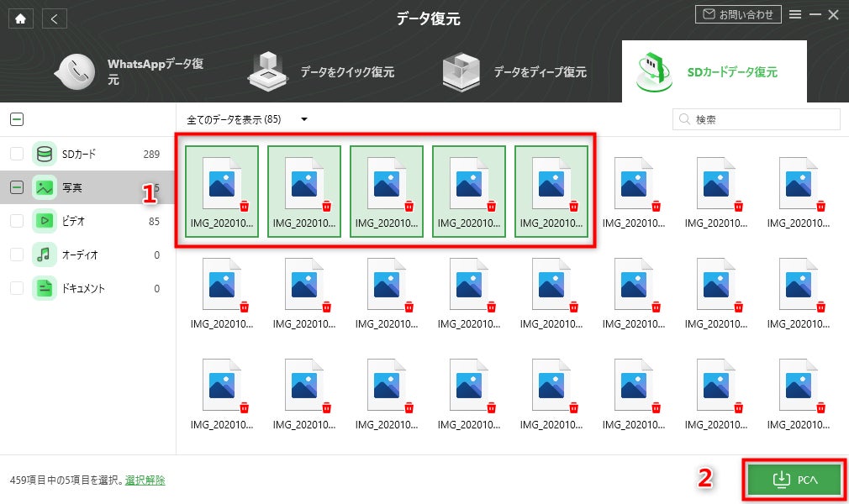This screenshot has height=504, width=849.
Task: Collapse the entire category tree
Action: (x=17, y=119)
